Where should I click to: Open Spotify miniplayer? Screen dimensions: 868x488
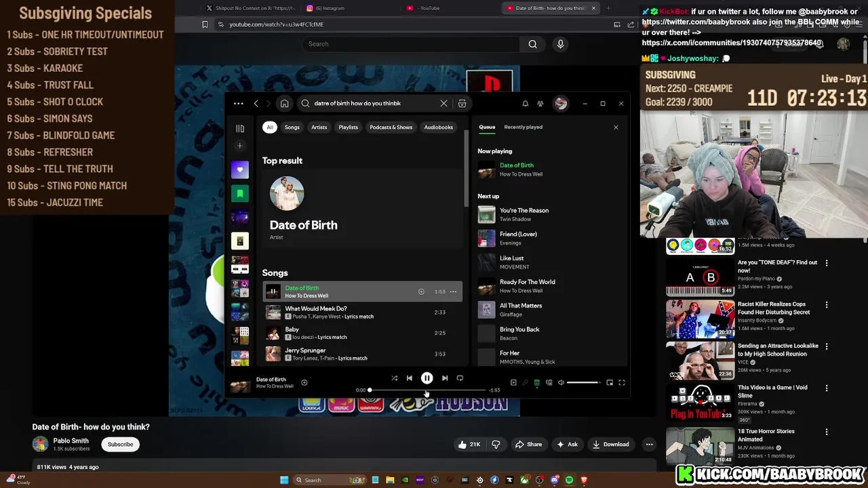tap(610, 383)
